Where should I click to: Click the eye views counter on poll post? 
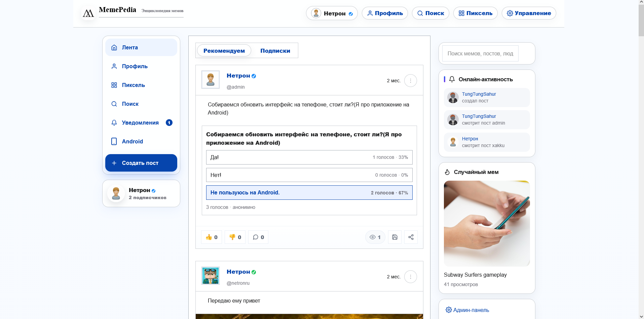coord(375,237)
